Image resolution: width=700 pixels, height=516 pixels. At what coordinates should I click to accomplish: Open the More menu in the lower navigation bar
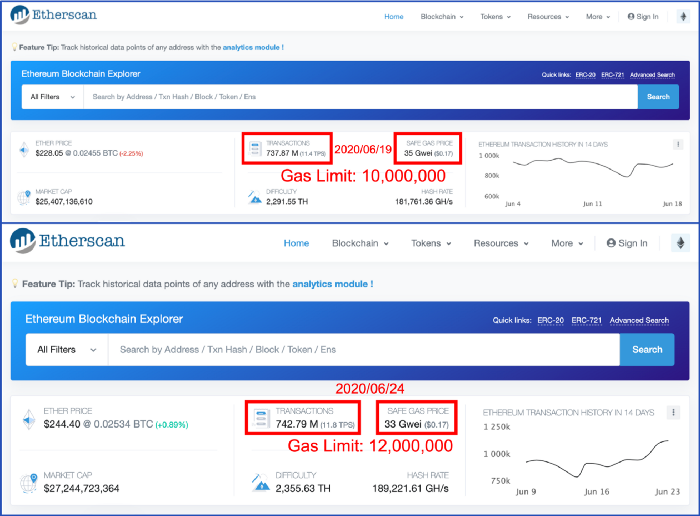click(x=567, y=243)
